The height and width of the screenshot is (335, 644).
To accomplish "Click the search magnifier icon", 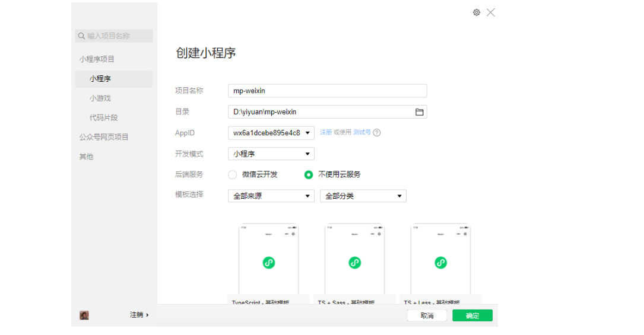I will point(81,36).
